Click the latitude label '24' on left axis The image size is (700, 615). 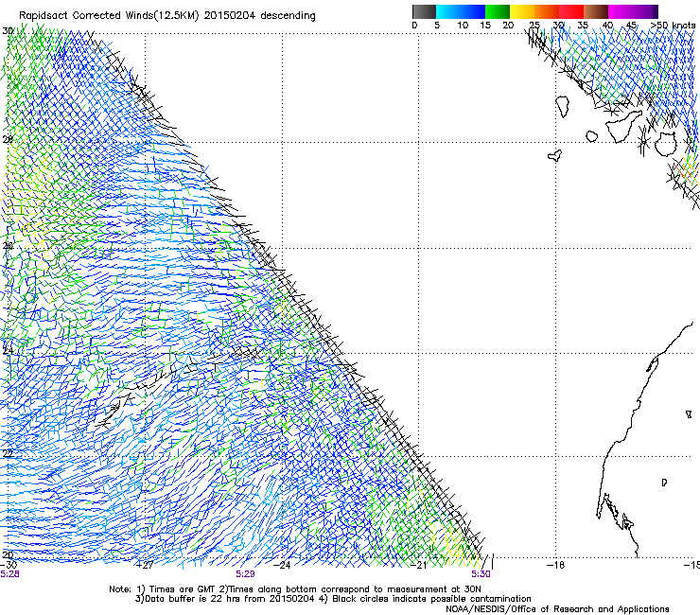coord(8,351)
